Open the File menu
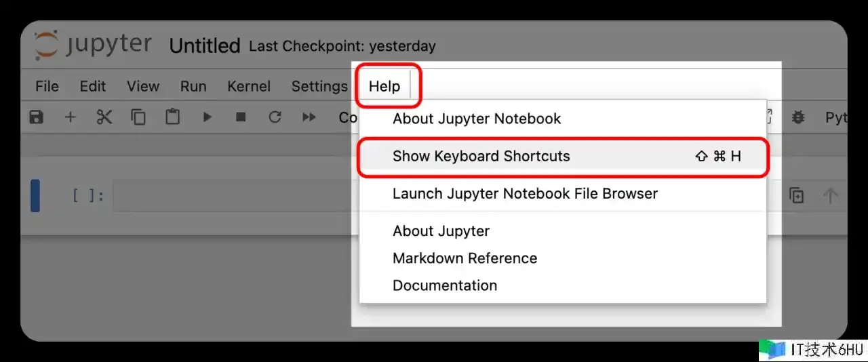The width and height of the screenshot is (868, 362). (x=47, y=86)
